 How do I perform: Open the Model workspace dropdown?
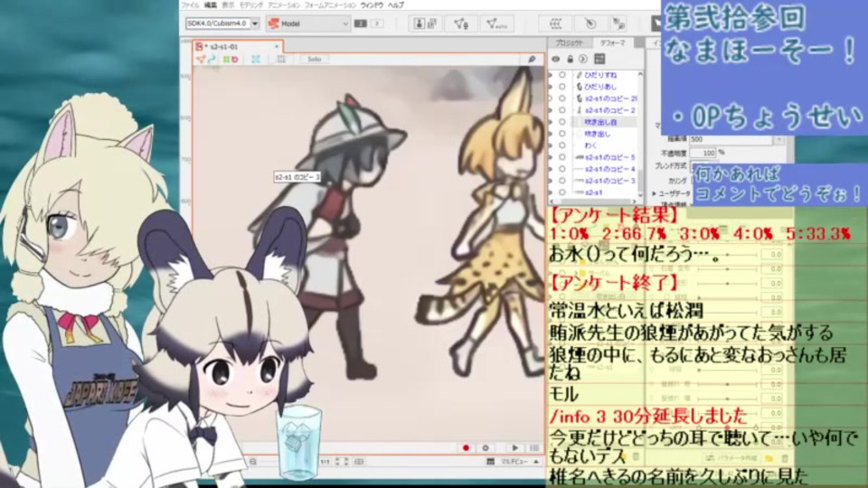coord(307,23)
